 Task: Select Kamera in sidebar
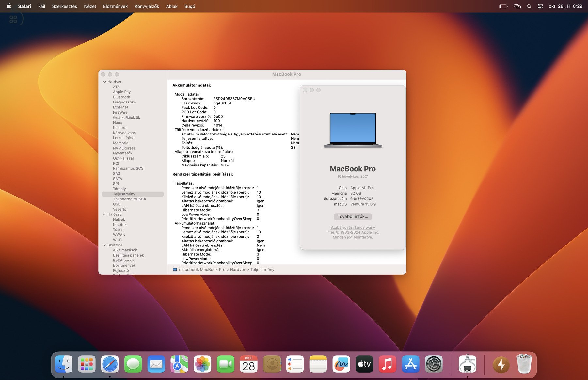(119, 128)
